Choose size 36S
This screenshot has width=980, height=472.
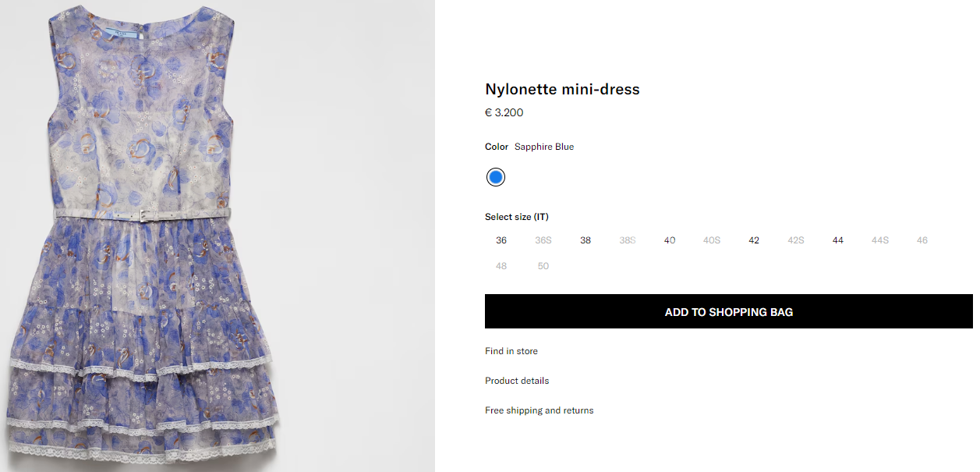pos(543,240)
